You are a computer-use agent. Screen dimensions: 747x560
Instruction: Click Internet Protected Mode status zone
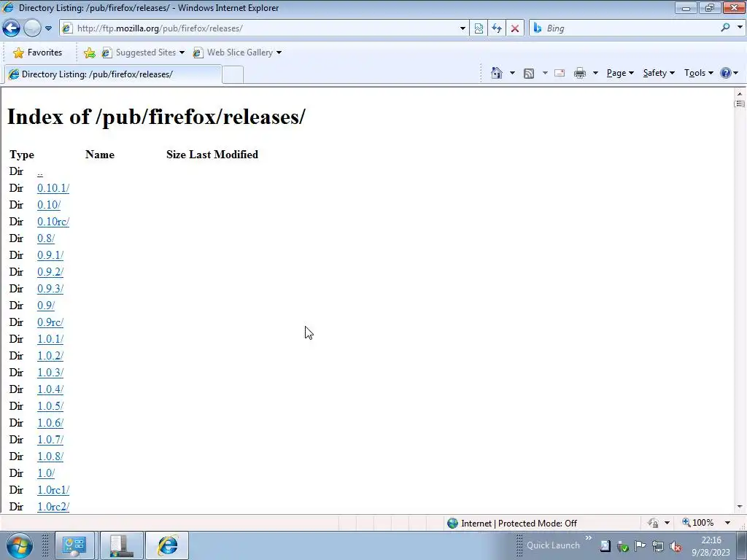(512, 524)
